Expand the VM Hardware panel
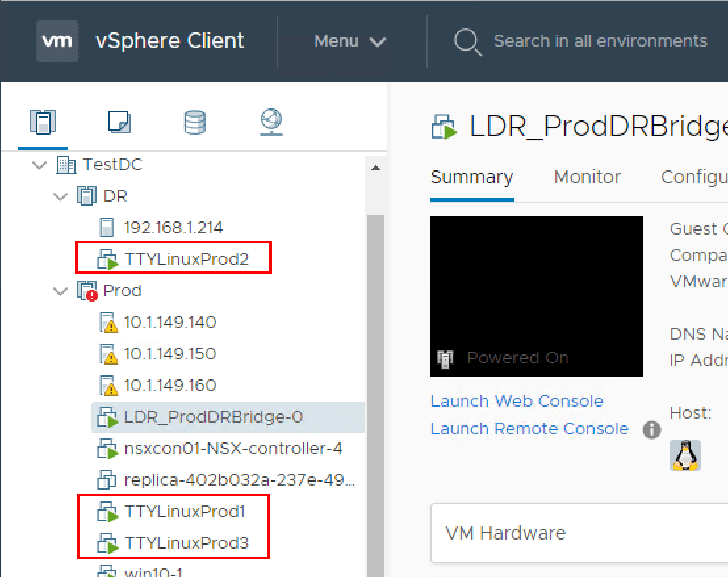 click(x=580, y=533)
